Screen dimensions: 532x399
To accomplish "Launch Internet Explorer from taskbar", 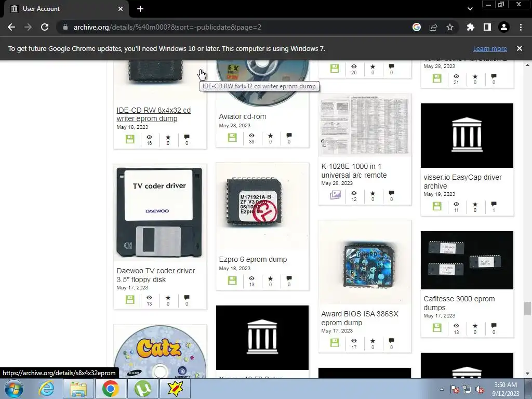I will point(46,389).
